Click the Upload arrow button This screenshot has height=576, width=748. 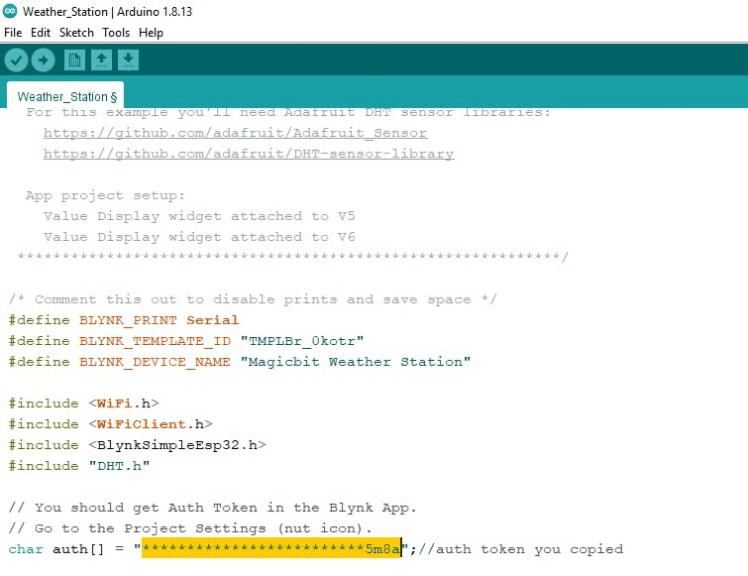pos(43,60)
